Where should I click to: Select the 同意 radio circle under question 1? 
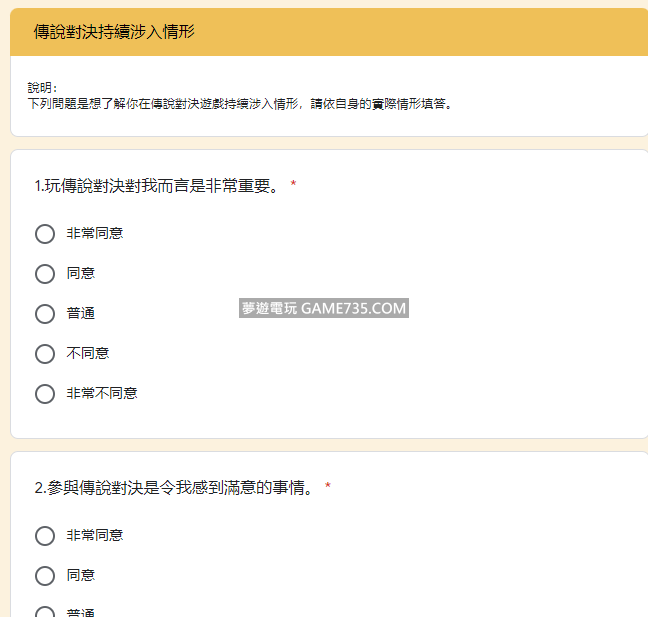45,274
